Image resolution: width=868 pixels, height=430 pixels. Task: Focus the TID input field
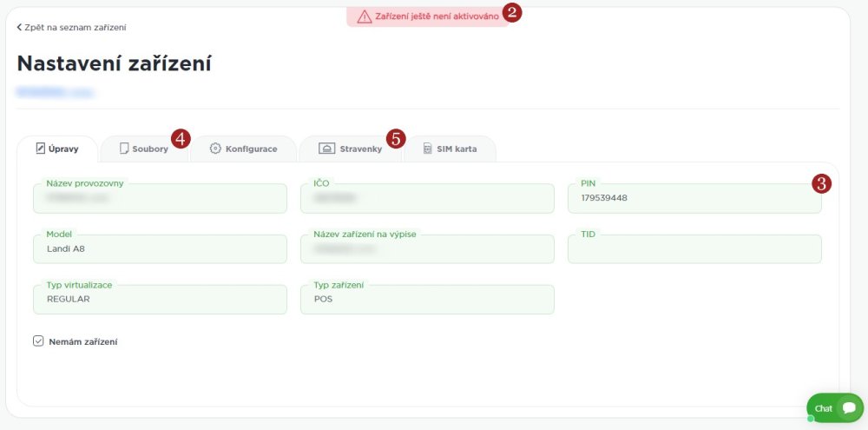click(694, 249)
